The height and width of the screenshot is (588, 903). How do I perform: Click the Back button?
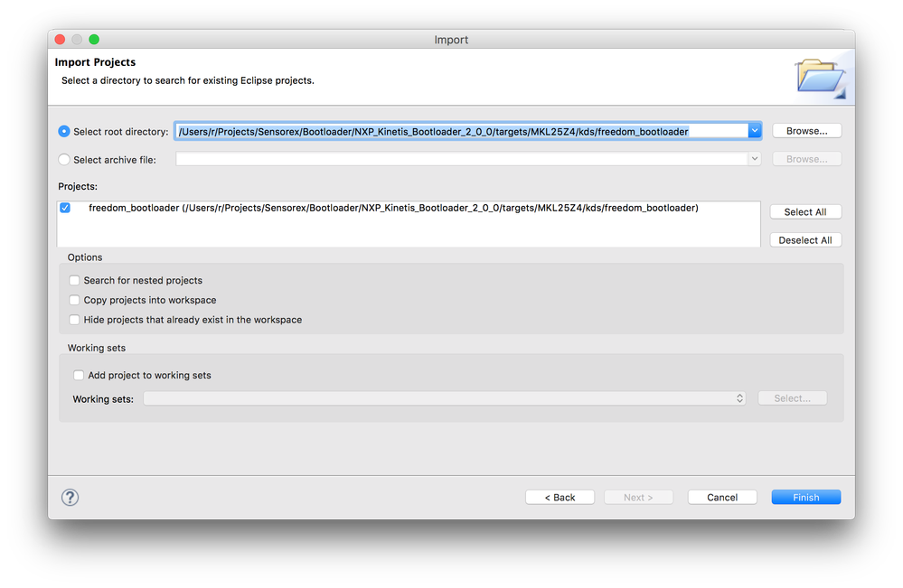[x=560, y=497]
